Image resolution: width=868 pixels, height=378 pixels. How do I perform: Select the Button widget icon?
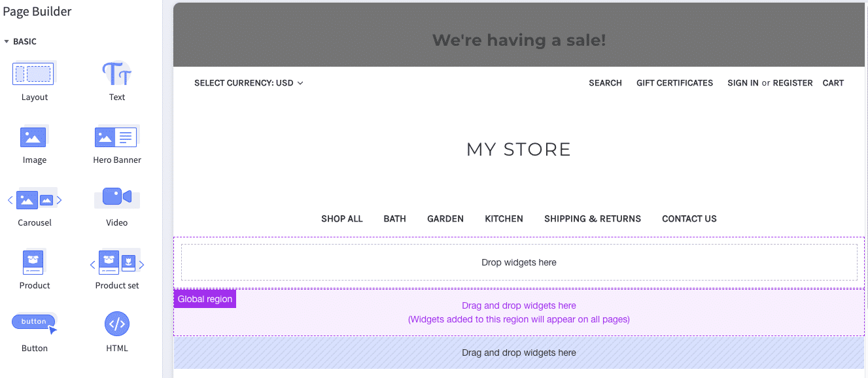[33, 321]
